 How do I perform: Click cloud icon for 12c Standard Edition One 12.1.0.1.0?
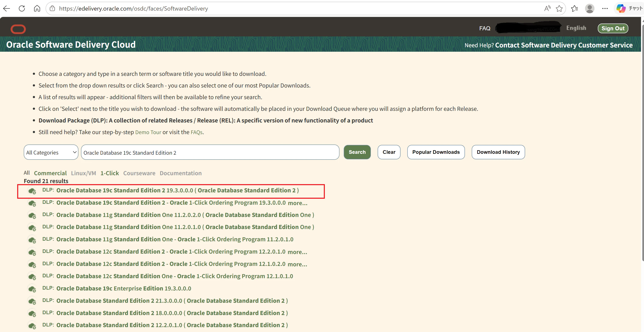click(32, 277)
